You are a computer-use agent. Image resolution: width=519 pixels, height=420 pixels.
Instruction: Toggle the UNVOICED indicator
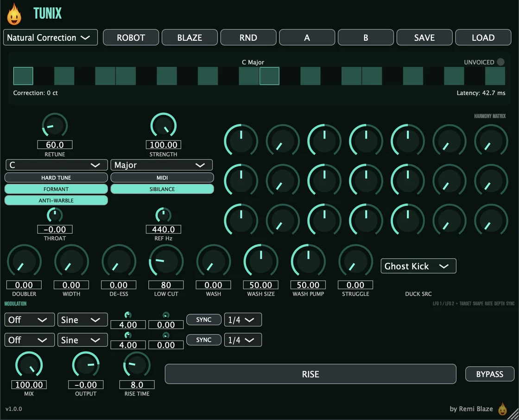501,62
